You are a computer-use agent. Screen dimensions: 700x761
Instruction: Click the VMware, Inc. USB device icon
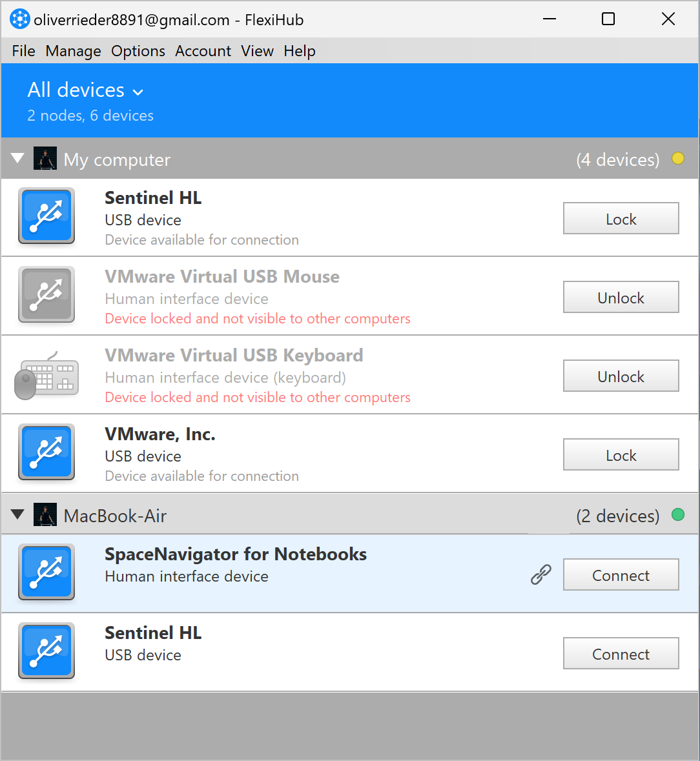(x=46, y=452)
